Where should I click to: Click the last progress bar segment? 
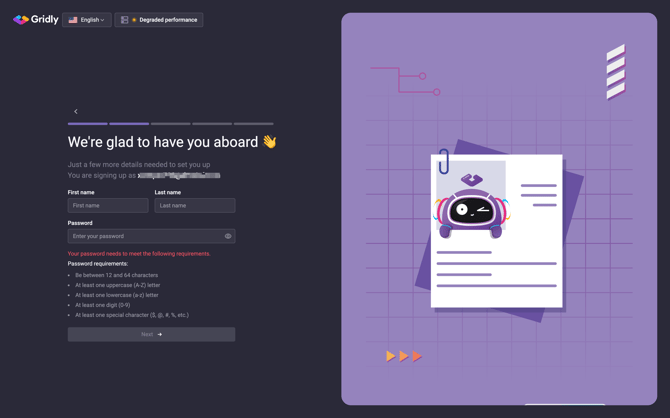point(253,124)
